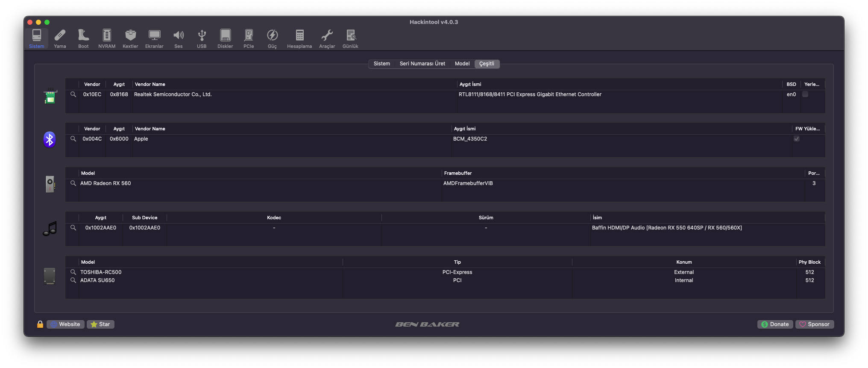
Task: Switch to the Kextler section
Action: tap(130, 38)
